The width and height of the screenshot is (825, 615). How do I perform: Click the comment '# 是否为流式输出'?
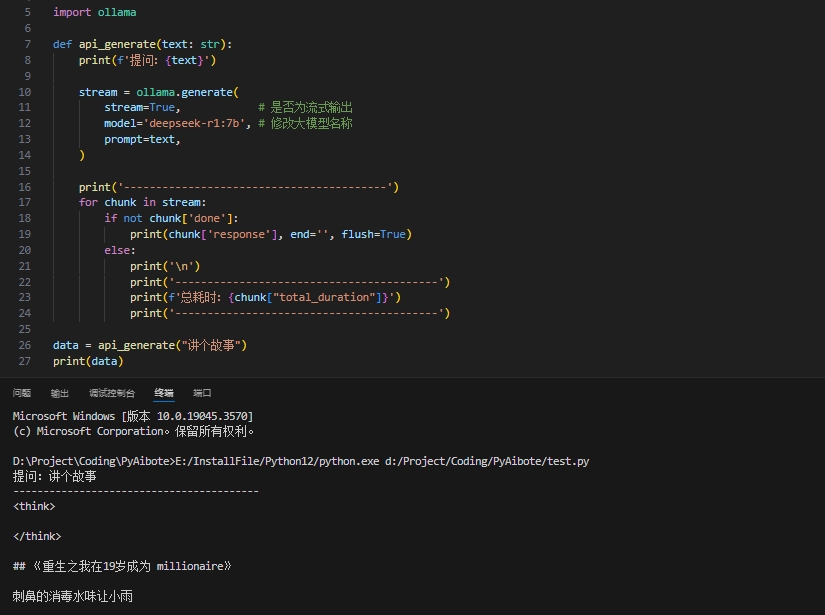point(305,107)
